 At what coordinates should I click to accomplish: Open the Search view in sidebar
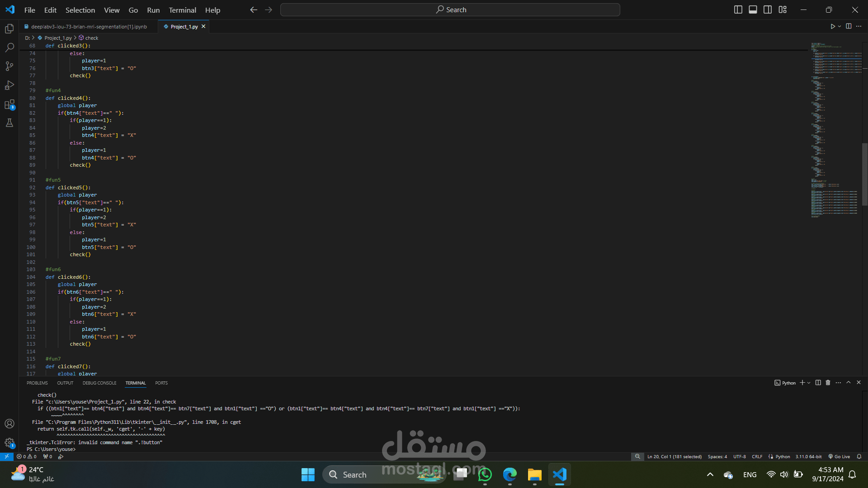9,47
